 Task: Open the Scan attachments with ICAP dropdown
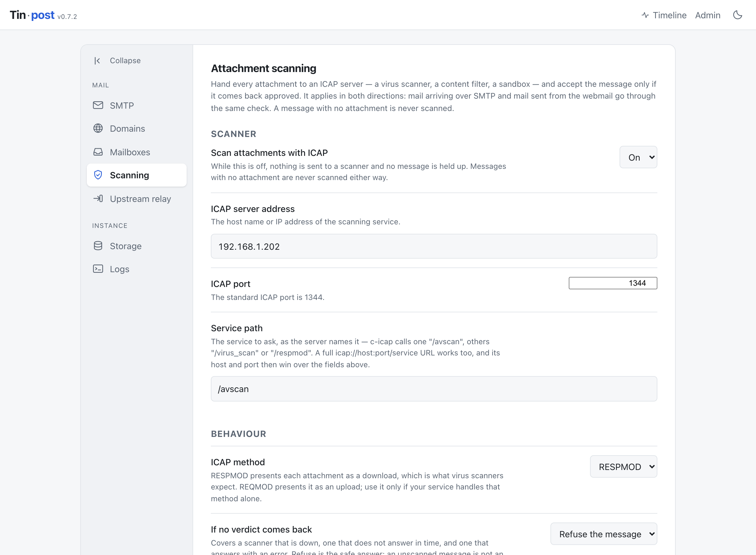pos(638,157)
